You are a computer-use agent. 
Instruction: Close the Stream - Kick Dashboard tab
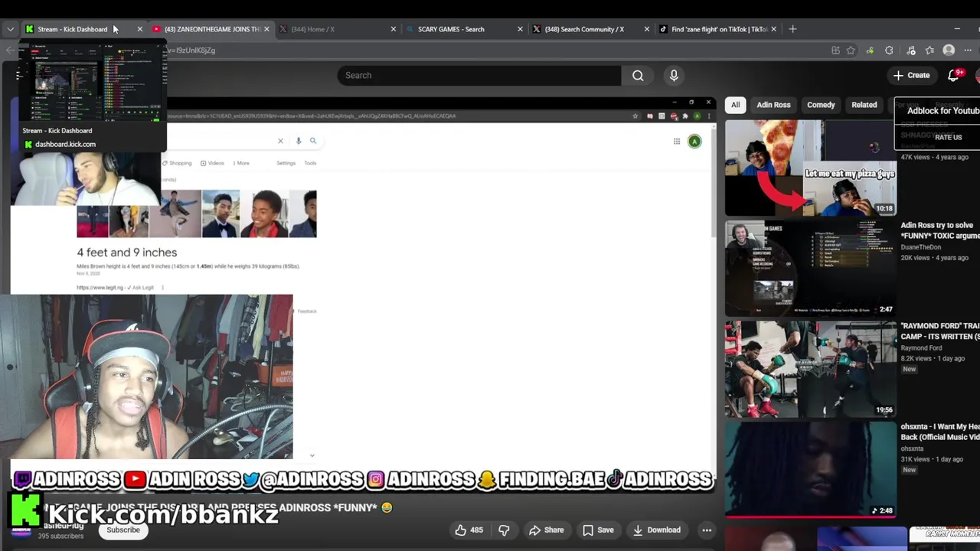[x=139, y=29]
